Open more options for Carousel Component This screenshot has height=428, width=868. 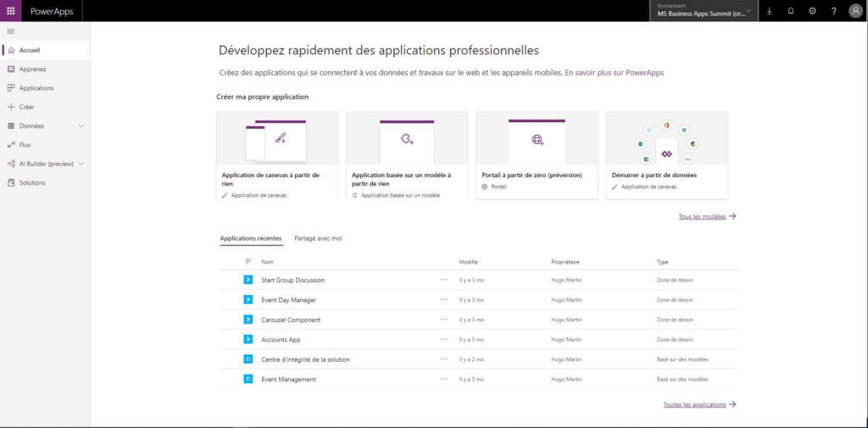(444, 320)
